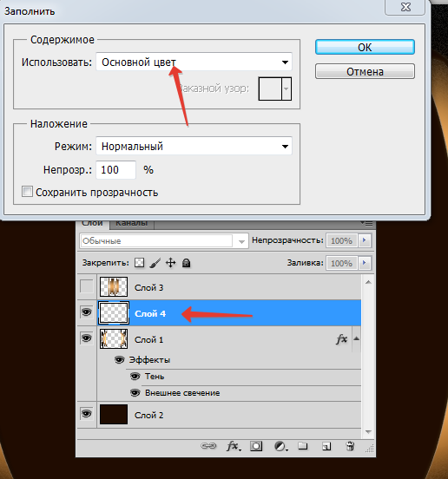Create new adjustment layer icon
448x479 pixels.
[x=280, y=446]
